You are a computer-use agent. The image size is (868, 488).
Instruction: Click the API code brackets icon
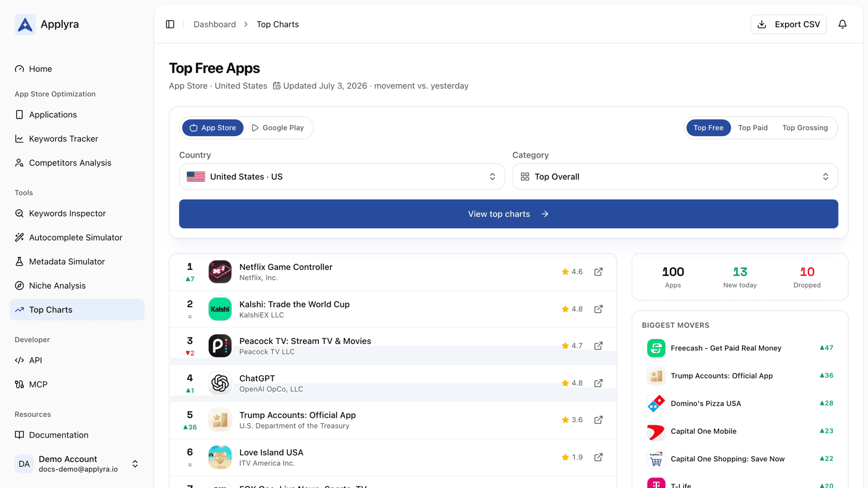tap(19, 360)
